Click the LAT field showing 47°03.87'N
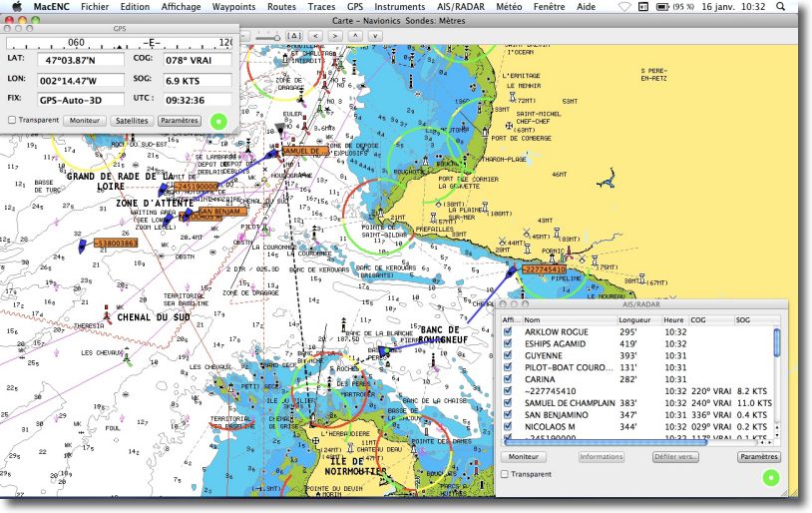 (x=80, y=60)
